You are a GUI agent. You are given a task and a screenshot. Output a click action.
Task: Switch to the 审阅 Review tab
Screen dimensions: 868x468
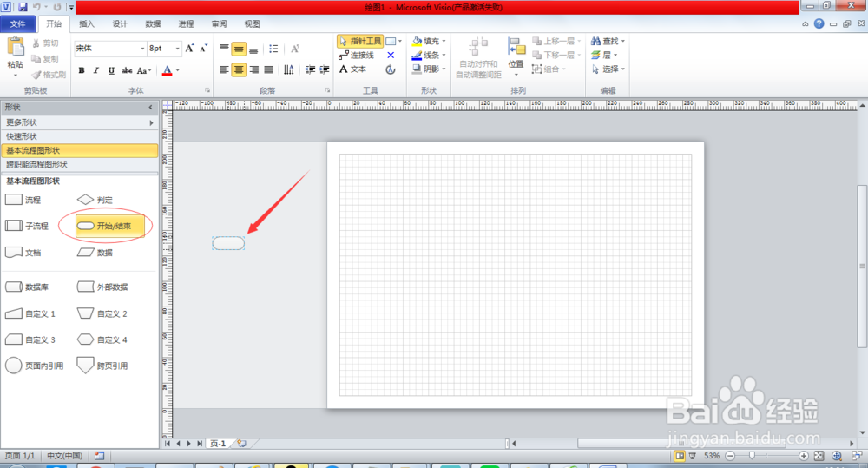(219, 23)
